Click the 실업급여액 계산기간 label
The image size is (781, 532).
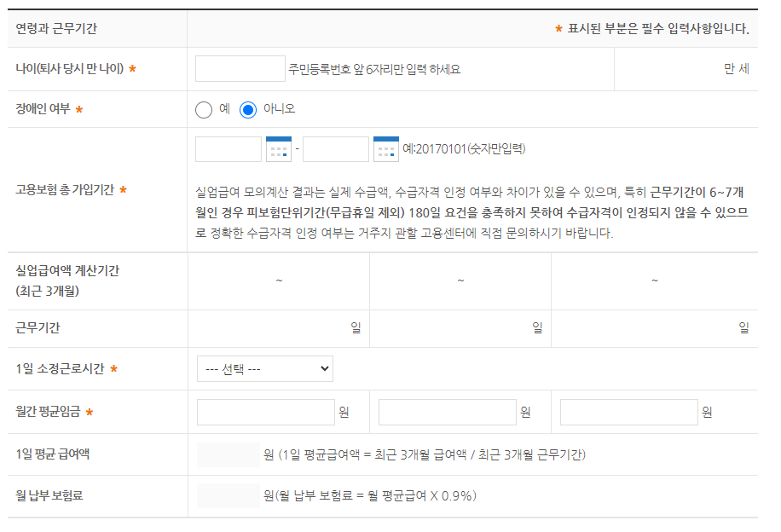[x=67, y=280]
